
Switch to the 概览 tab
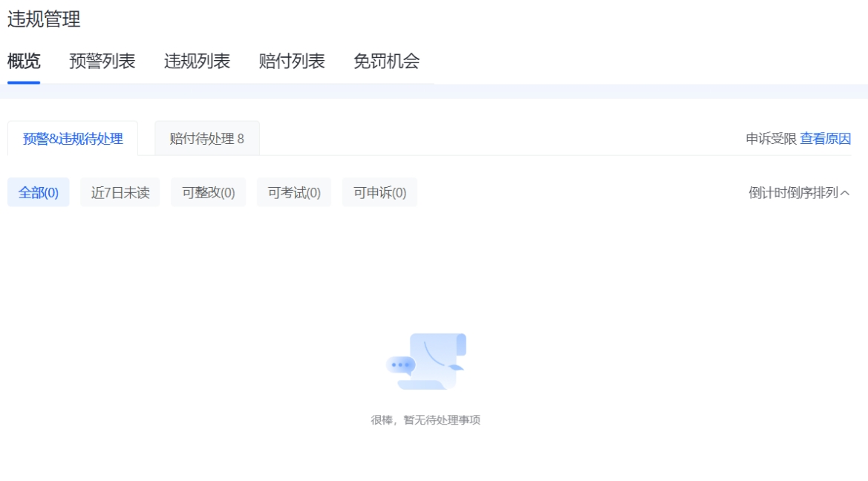[24, 62]
